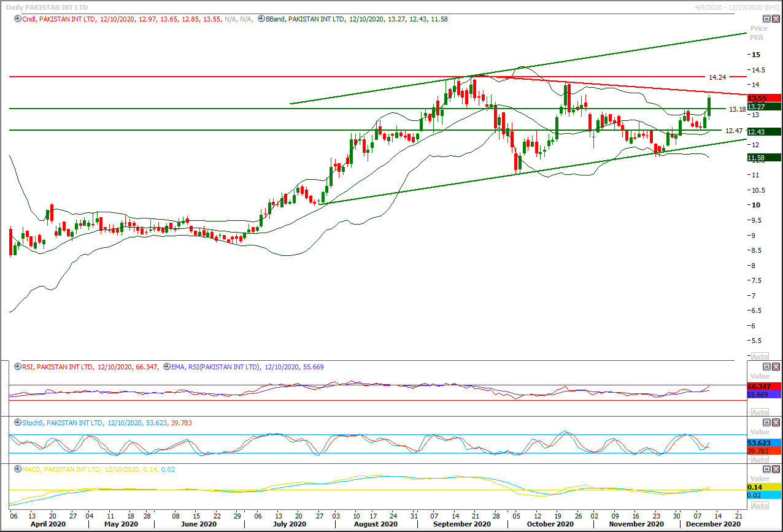783x532 pixels.
Task: Toggle Auto scale on MACD pane
Action: pos(760,506)
